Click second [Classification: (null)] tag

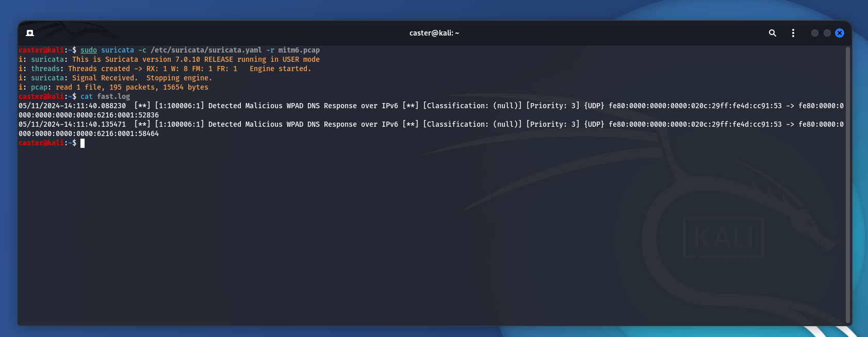pos(472,124)
